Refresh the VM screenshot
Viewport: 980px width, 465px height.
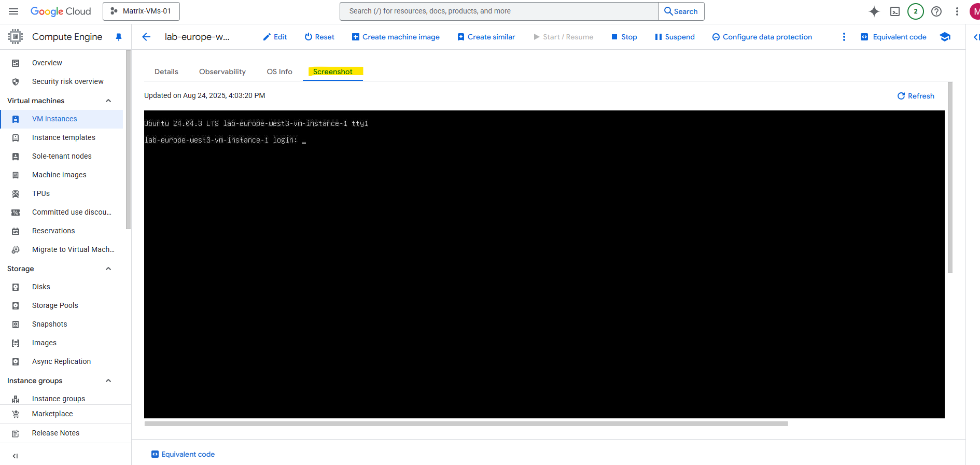[x=916, y=96]
